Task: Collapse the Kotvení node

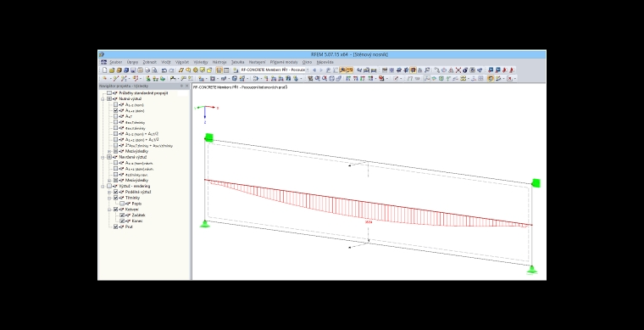Action: (109, 210)
